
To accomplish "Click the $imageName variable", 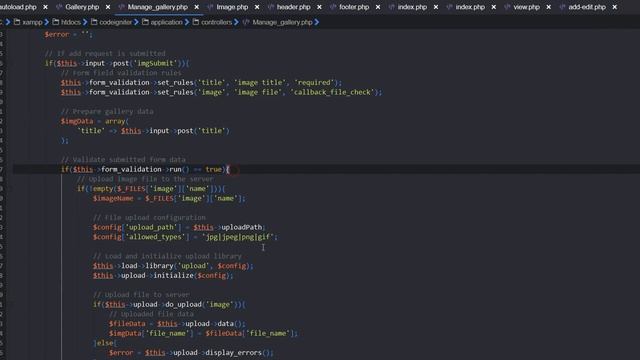I will pos(113,198).
